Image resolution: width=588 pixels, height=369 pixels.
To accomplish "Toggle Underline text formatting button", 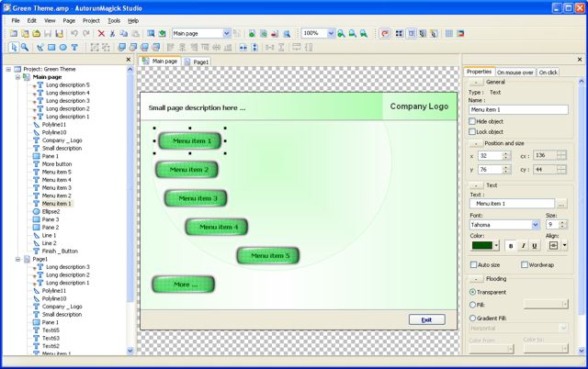I will [x=535, y=245].
